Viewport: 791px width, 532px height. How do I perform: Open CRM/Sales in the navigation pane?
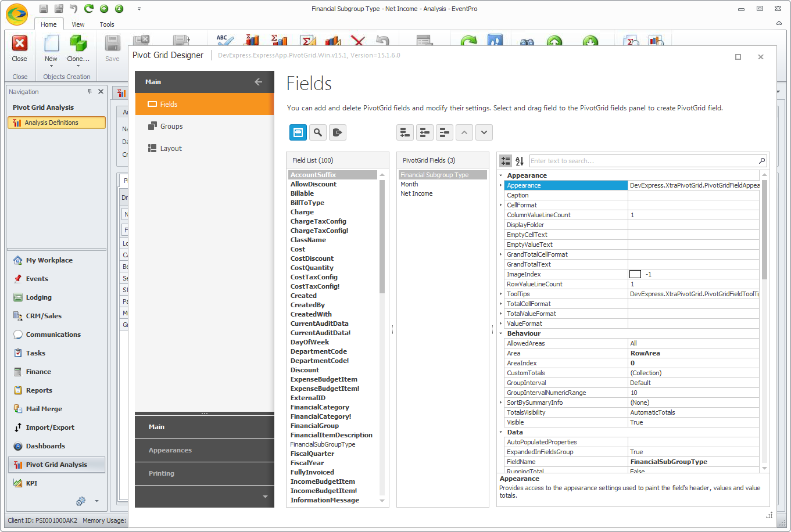pyautogui.click(x=44, y=316)
